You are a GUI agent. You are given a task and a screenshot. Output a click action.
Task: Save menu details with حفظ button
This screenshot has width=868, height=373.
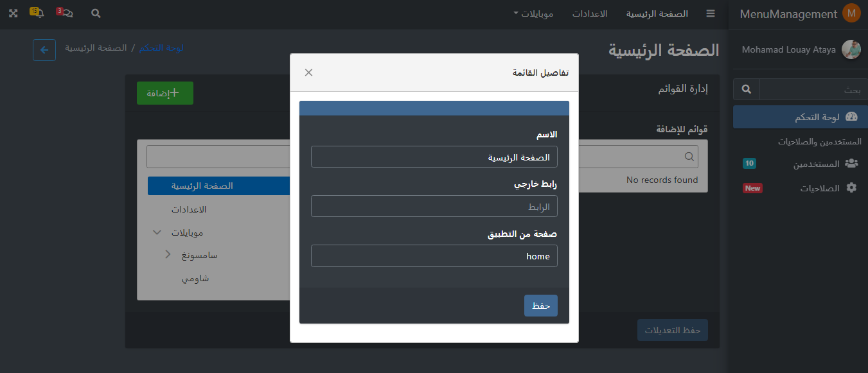tap(541, 306)
